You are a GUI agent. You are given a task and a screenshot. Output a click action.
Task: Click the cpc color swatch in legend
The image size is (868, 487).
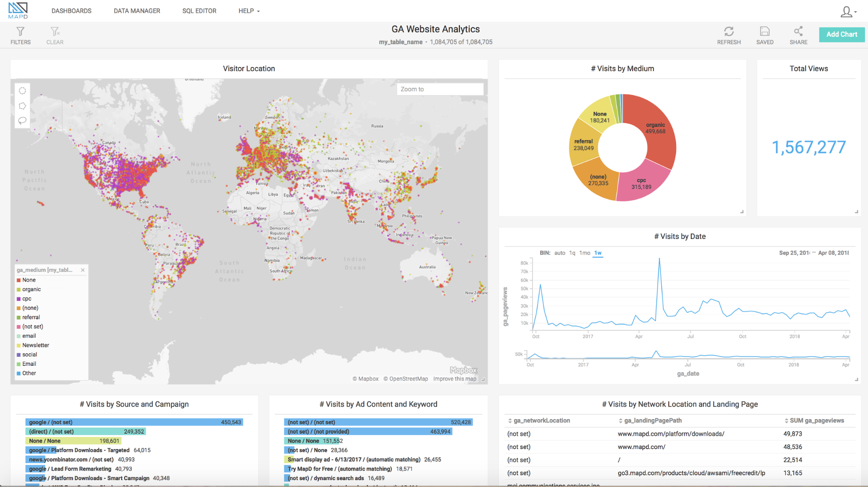(x=19, y=299)
